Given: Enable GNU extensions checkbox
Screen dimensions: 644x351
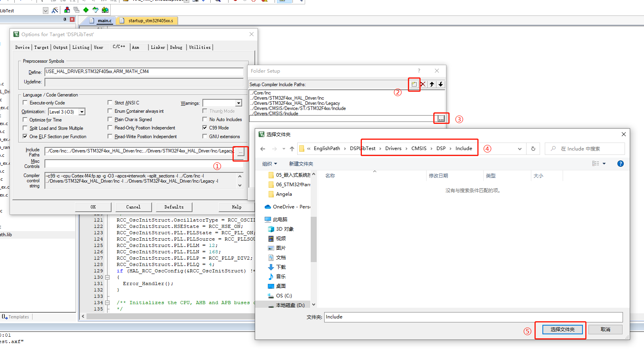Looking at the screenshot, I should [205, 136].
